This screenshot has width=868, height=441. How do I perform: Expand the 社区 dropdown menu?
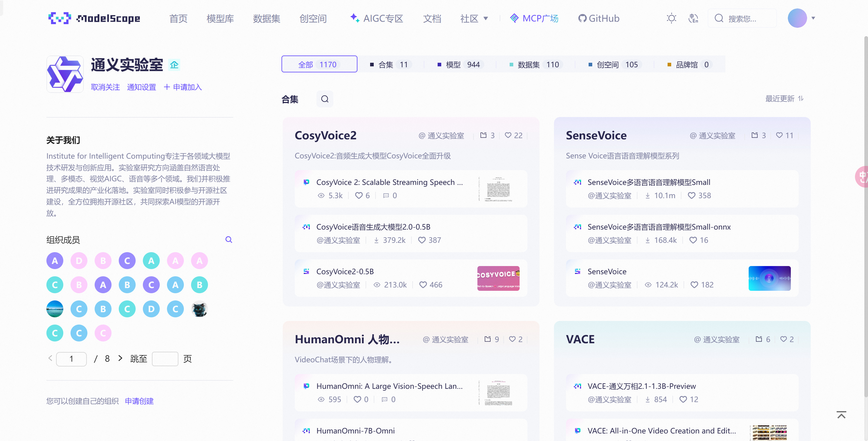[474, 18]
